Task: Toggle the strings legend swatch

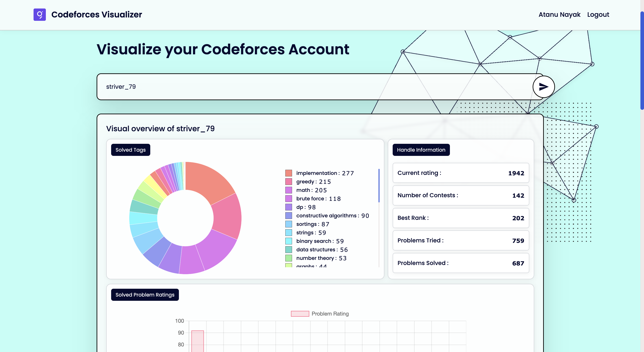Action: pyautogui.click(x=288, y=233)
